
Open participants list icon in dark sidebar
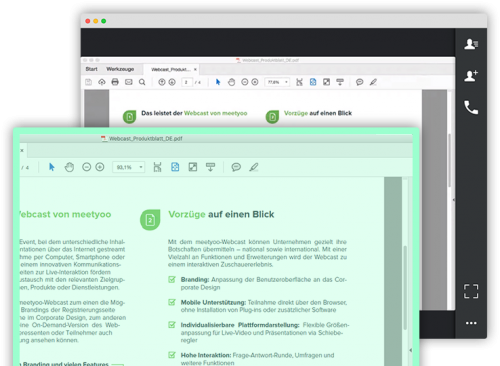coord(471,44)
